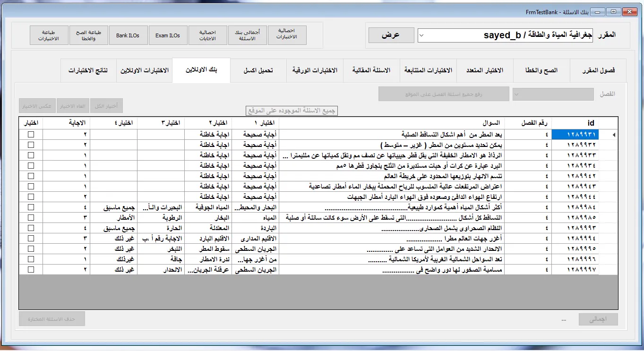Click the جافة choice cell
The width and height of the screenshot is (644, 351).
click(161, 259)
